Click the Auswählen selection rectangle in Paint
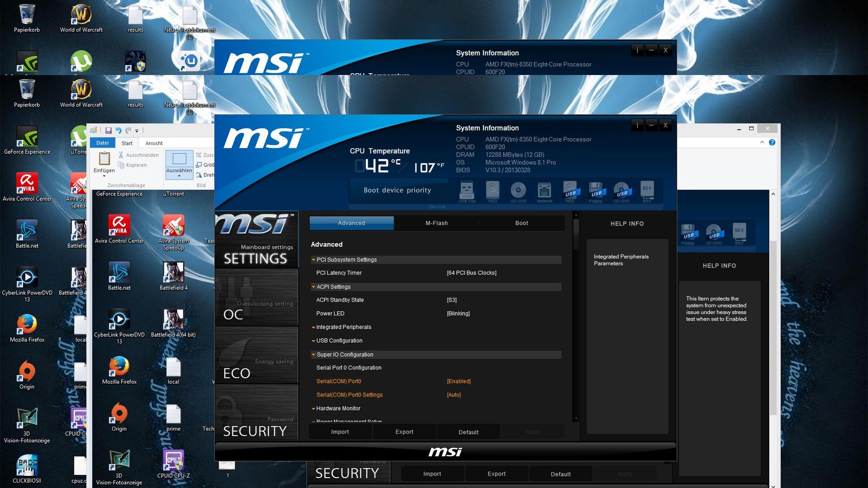The width and height of the screenshot is (868, 488). click(x=180, y=159)
